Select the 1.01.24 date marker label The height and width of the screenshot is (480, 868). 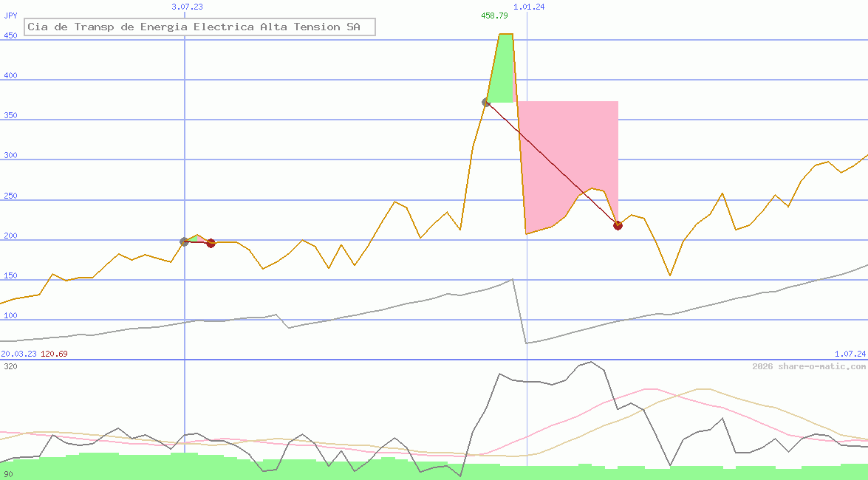pyautogui.click(x=529, y=7)
